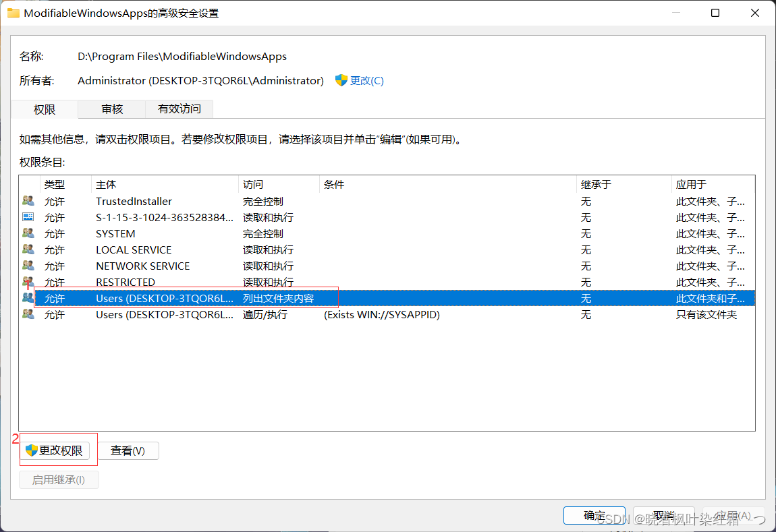
Task: Click the group icon next to LOCAL SERVICE
Action: [x=28, y=249]
